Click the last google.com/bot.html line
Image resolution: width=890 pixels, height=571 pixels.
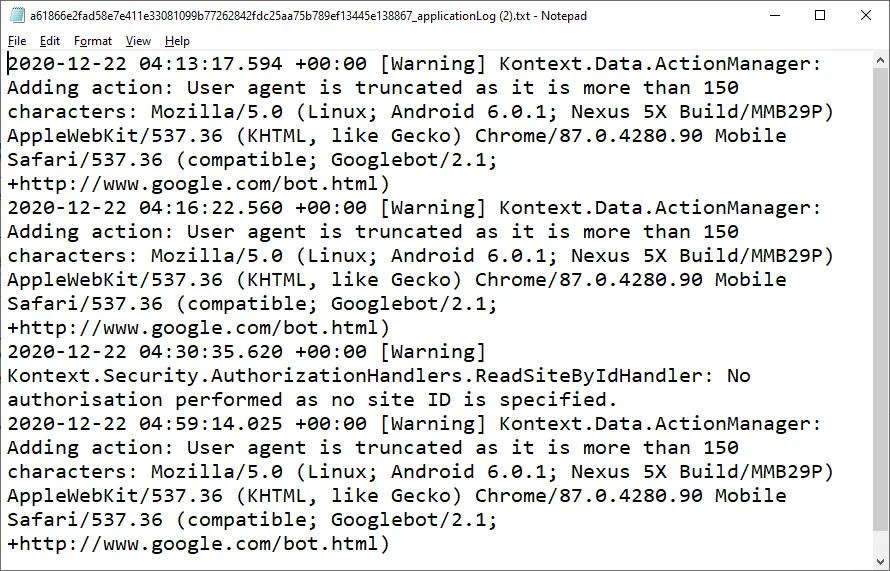click(x=198, y=544)
